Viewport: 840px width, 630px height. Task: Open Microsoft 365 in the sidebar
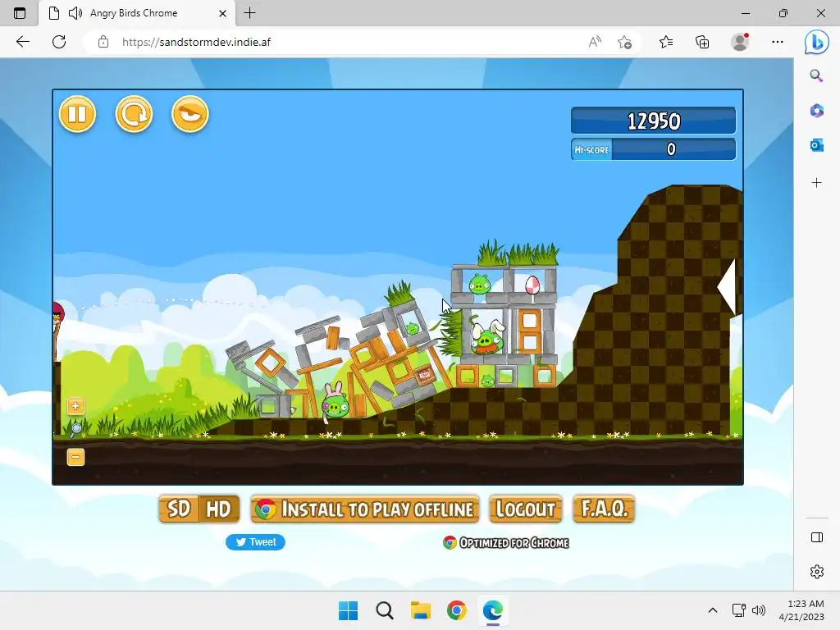click(x=816, y=111)
